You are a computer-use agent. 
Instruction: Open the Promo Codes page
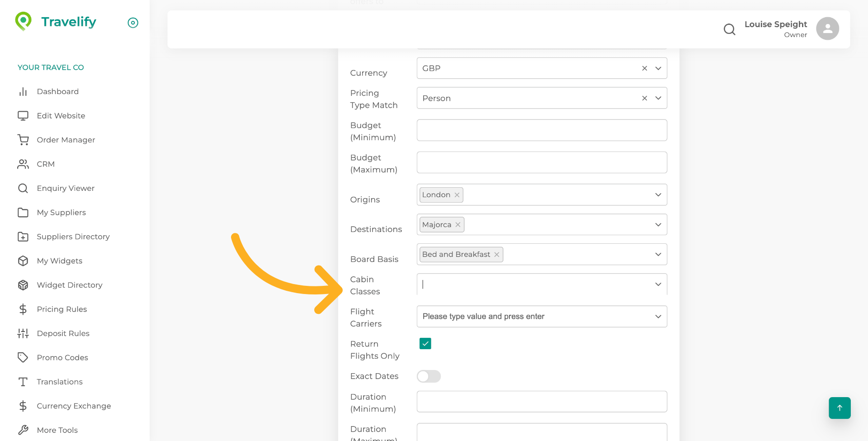(62, 358)
